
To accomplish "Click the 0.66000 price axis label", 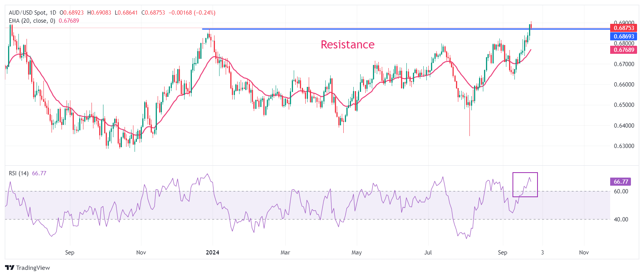I will click(624, 85).
